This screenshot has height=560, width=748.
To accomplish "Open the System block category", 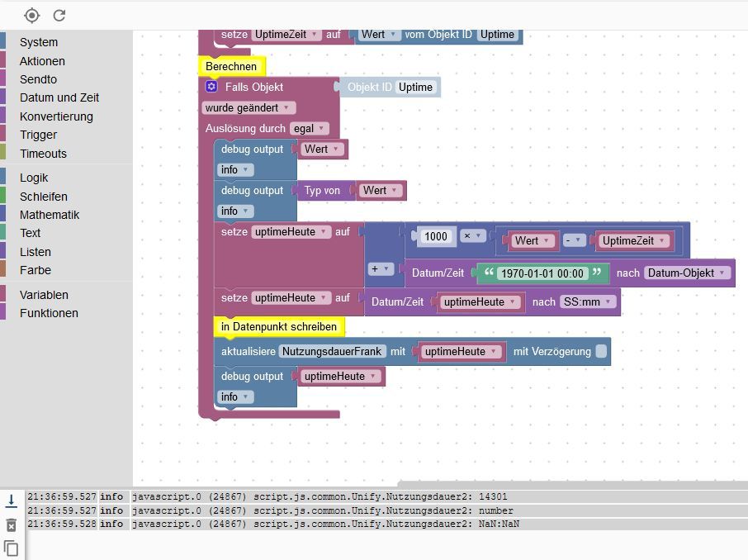I will 39,42.
